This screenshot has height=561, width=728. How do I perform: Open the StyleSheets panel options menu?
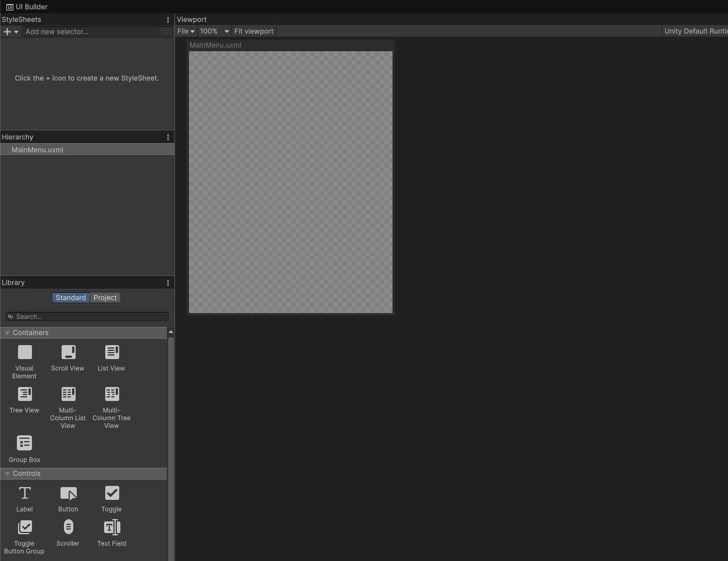pyautogui.click(x=168, y=20)
